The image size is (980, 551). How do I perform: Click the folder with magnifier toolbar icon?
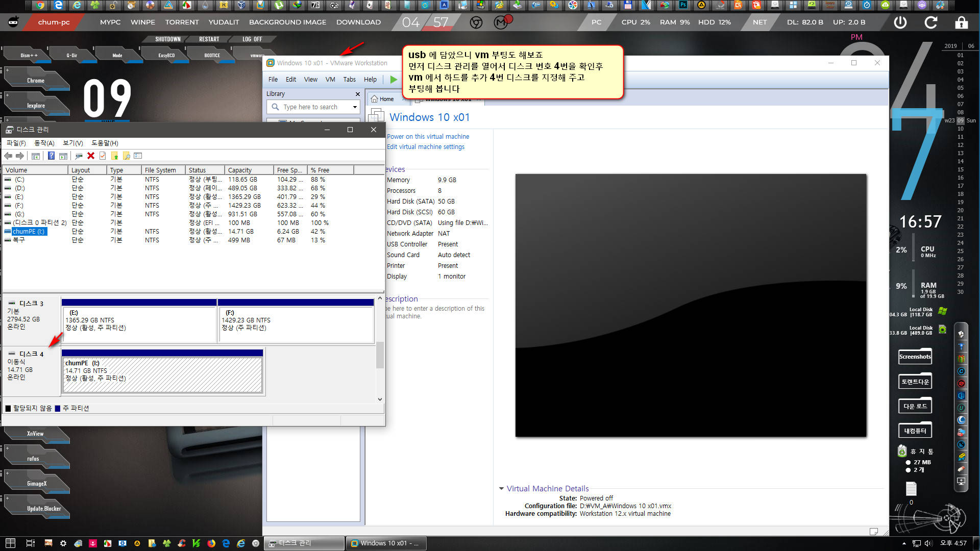[126, 156]
